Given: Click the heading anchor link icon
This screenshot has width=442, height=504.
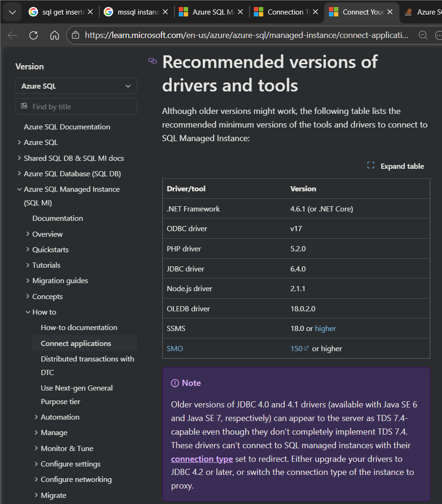Looking at the screenshot, I should click(x=152, y=60).
